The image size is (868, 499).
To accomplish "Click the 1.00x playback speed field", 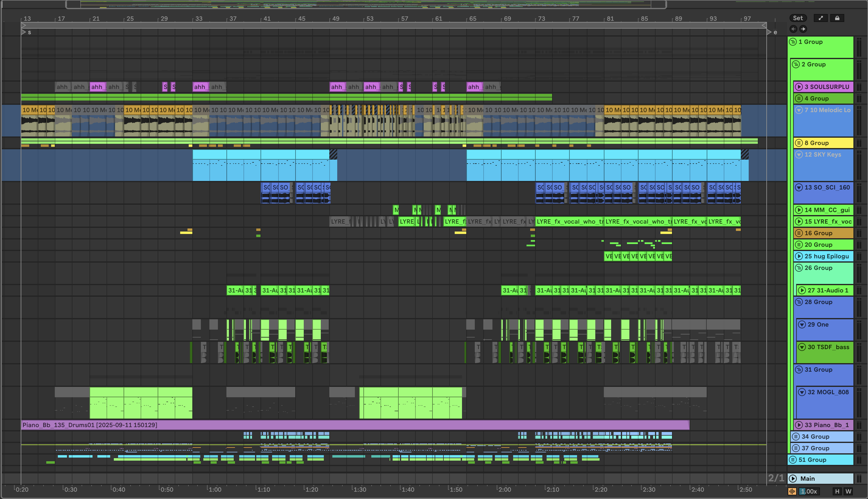I will click(809, 491).
